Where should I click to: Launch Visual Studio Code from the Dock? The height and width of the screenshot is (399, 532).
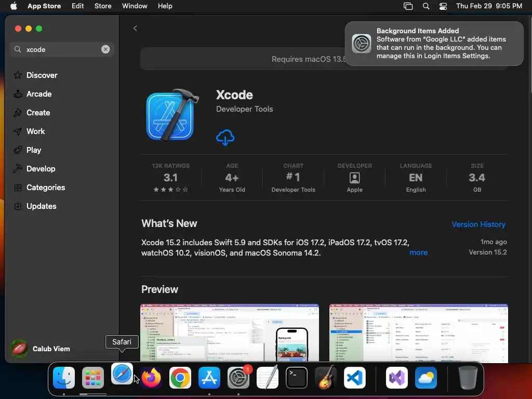[x=355, y=378]
